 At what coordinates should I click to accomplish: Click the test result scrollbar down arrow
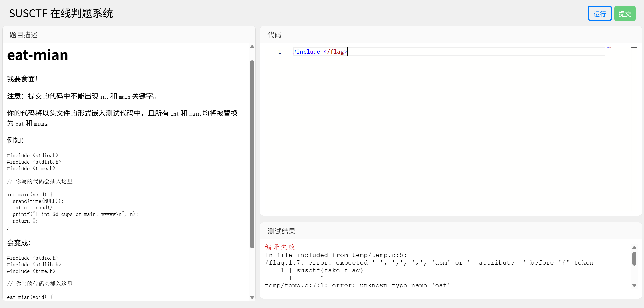pos(634,286)
